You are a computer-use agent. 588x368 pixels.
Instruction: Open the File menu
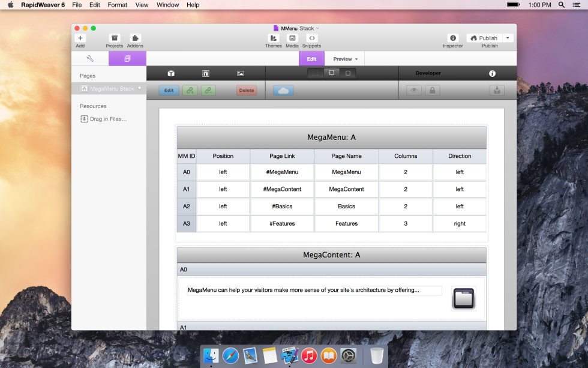click(77, 5)
